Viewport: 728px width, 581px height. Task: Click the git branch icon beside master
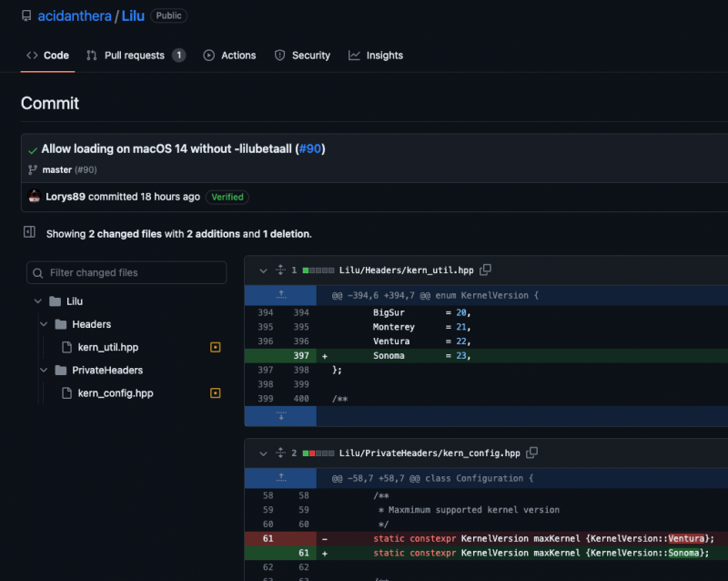33,169
